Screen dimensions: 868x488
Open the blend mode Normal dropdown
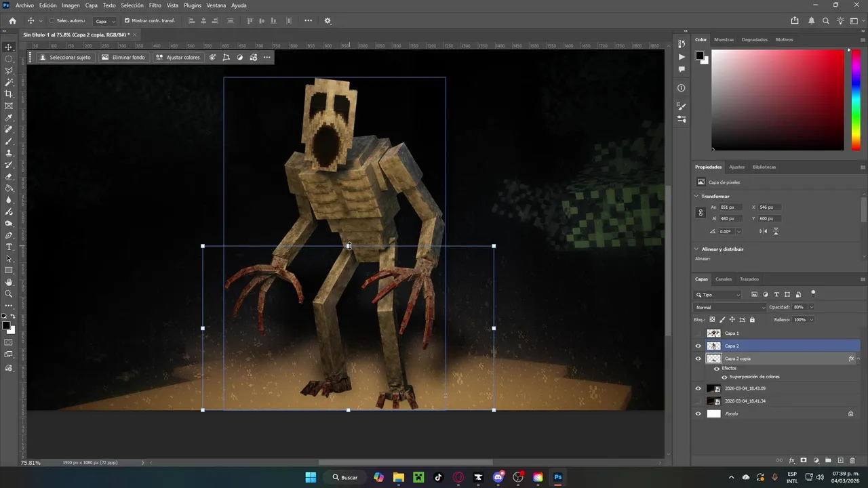click(x=730, y=307)
